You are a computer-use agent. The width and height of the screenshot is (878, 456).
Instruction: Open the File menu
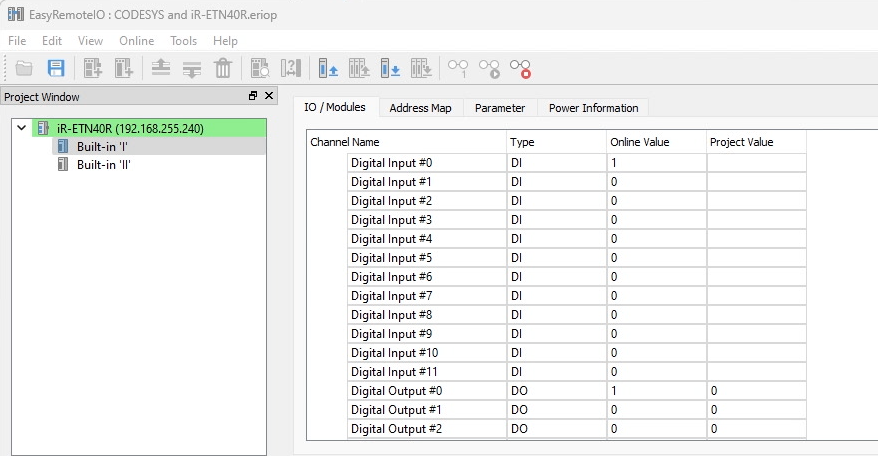[17, 41]
